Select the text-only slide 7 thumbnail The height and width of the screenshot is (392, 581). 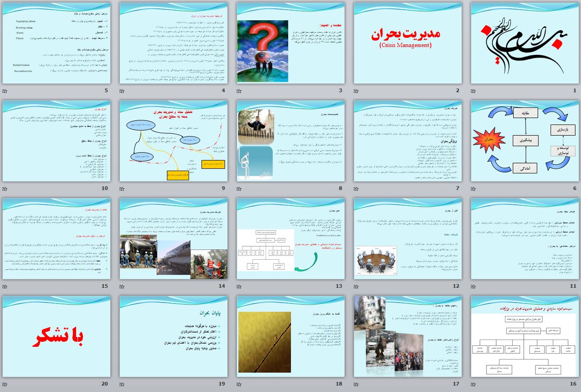click(x=408, y=141)
